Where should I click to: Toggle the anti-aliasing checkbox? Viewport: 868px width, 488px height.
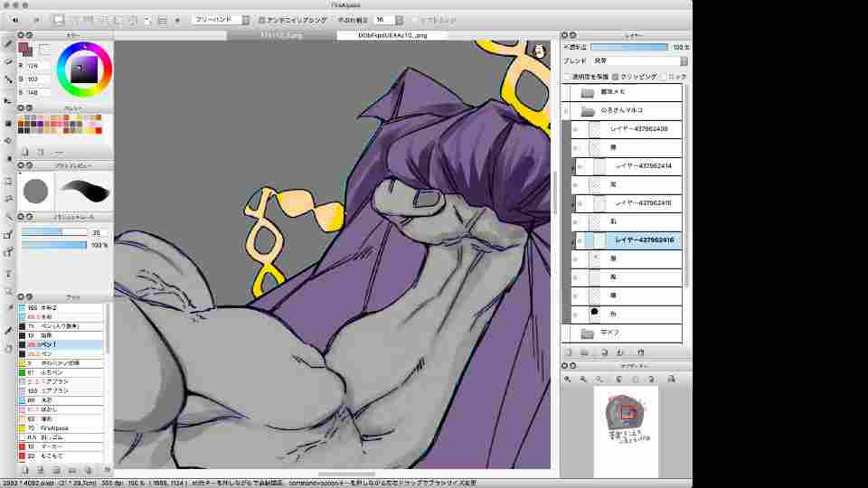click(261, 20)
